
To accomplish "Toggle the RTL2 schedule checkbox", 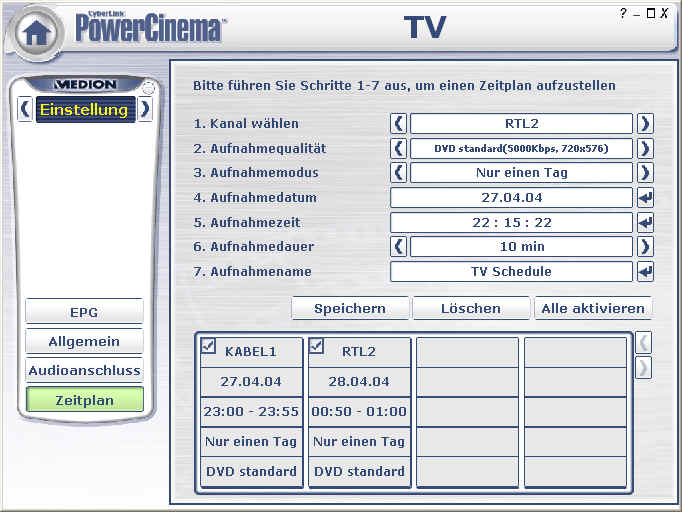I will [316, 346].
